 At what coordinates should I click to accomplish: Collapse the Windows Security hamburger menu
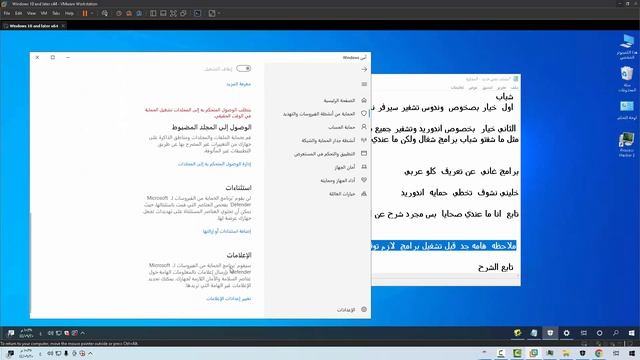click(x=364, y=84)
